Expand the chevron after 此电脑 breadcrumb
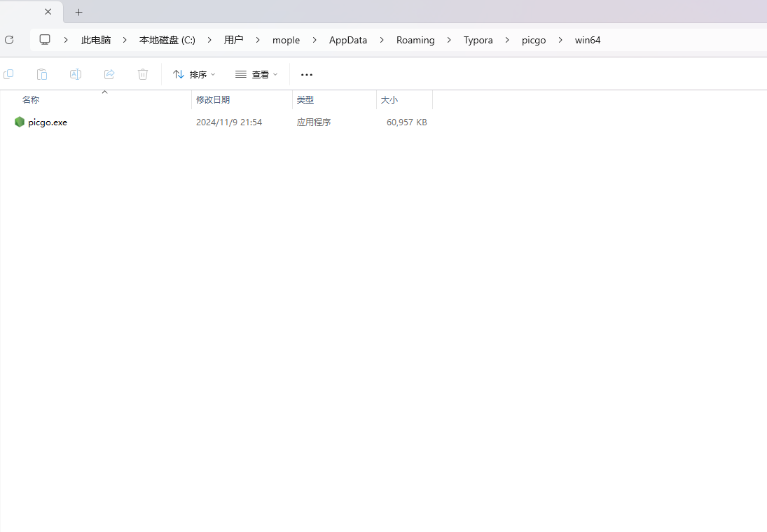The height and width of the screenshot is (532, 767). (124, 40)
